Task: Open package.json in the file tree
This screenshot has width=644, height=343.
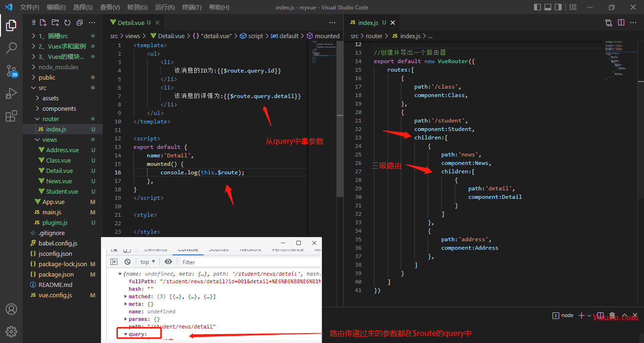Action: [x=63, y=274]
